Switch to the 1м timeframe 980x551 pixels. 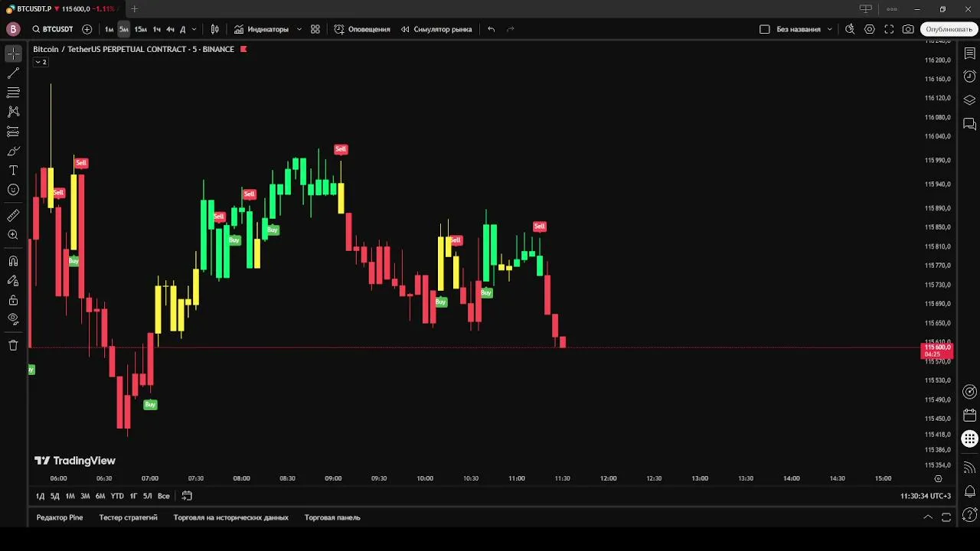point(109,29)
